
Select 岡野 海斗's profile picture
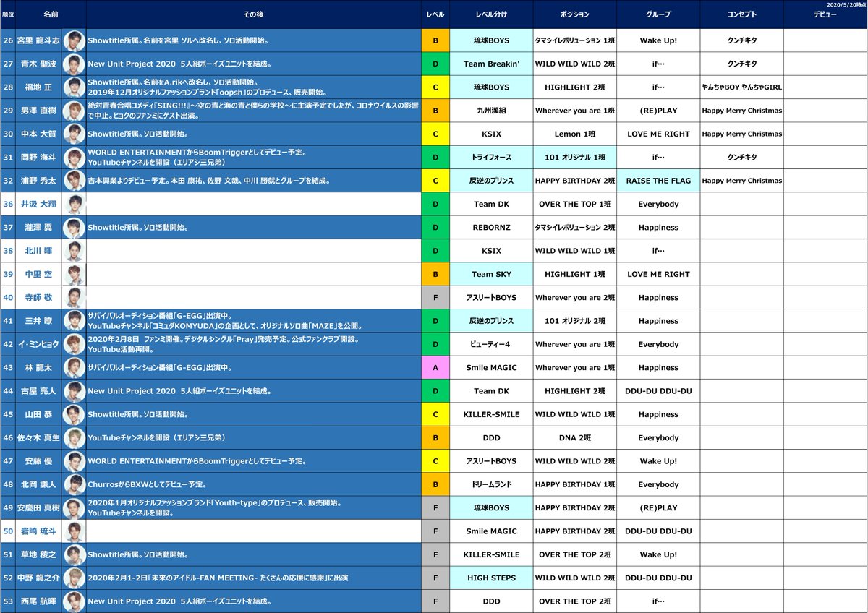click(x=74, y=158)
